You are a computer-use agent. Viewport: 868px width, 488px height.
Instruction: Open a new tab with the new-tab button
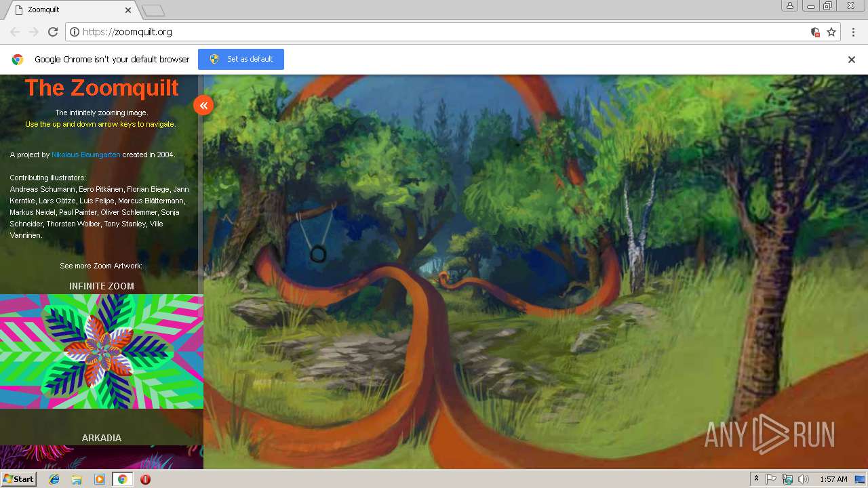(153, 10)
